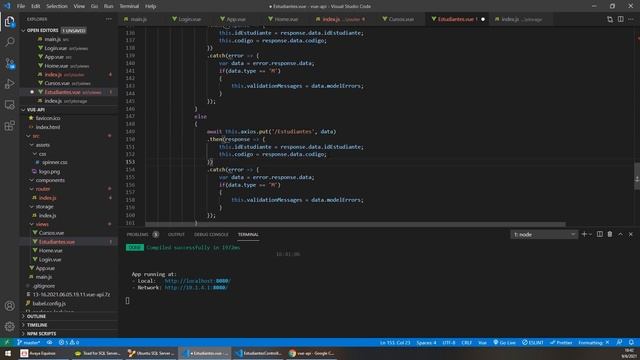
Task: Open the localhost:8080 link in terminal
Action: [x=198, y=281]
